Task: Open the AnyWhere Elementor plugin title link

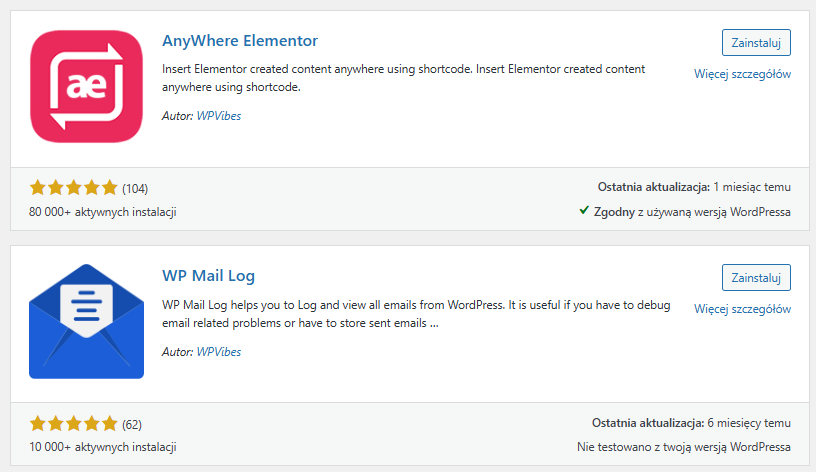Action: pyautogui.click(x=239, y=41)
